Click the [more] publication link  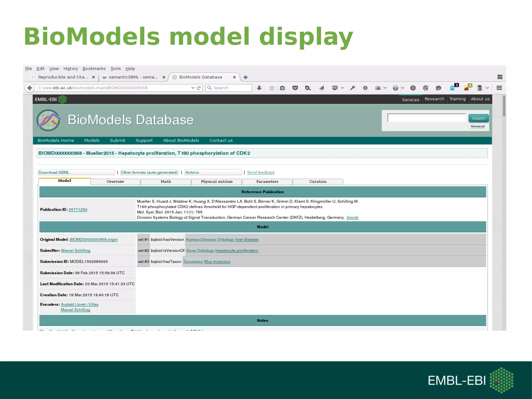click(353, 217)
